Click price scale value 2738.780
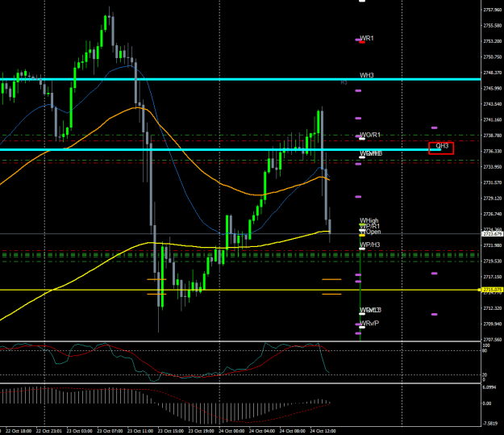The image size is (504, 435). click(493, 136)
